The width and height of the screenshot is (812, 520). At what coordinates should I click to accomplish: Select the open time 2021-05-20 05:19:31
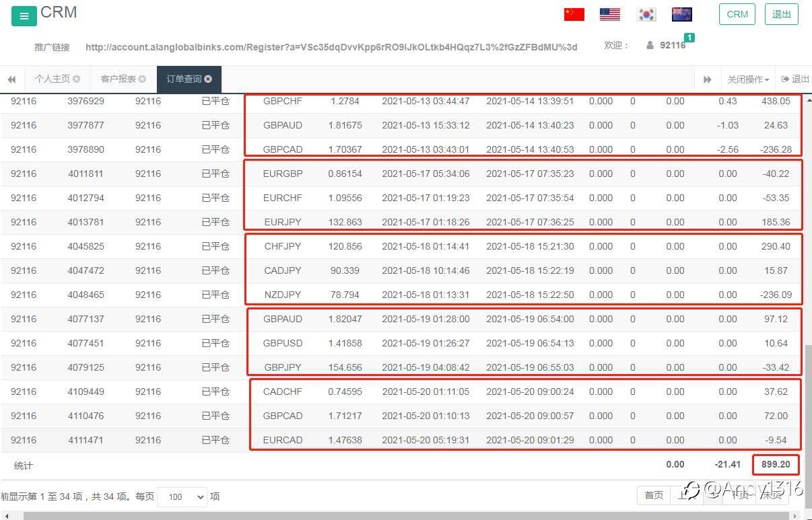point(426,441)
